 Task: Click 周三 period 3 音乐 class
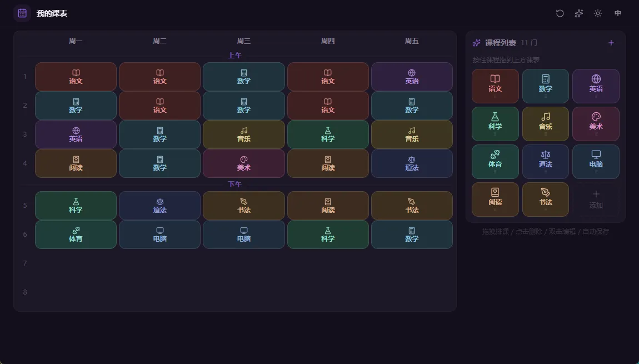pos(244,134)
